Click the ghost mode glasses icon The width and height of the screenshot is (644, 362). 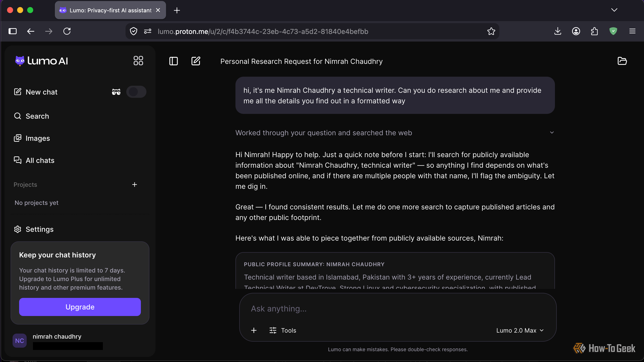pos(116,92)
